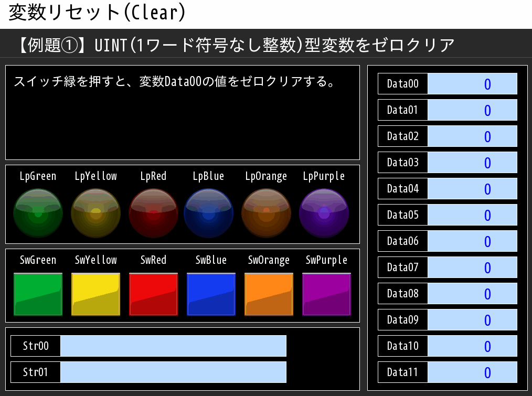
Task: Click the LpGreen lamp
Action: pos(38,213)
